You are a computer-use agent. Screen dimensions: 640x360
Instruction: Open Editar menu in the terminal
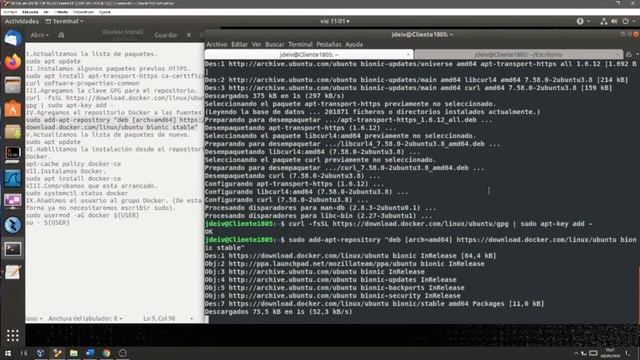[x=239, y=44]
